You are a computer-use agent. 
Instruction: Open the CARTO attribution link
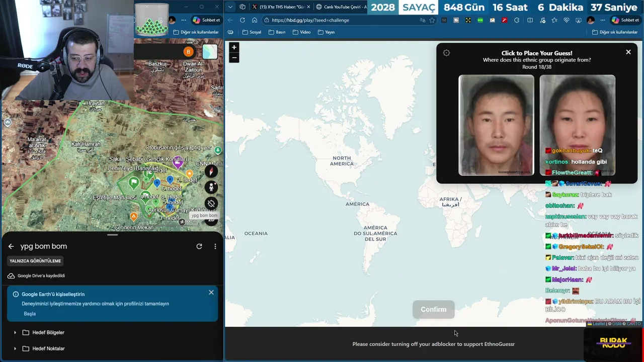(633, 324)
